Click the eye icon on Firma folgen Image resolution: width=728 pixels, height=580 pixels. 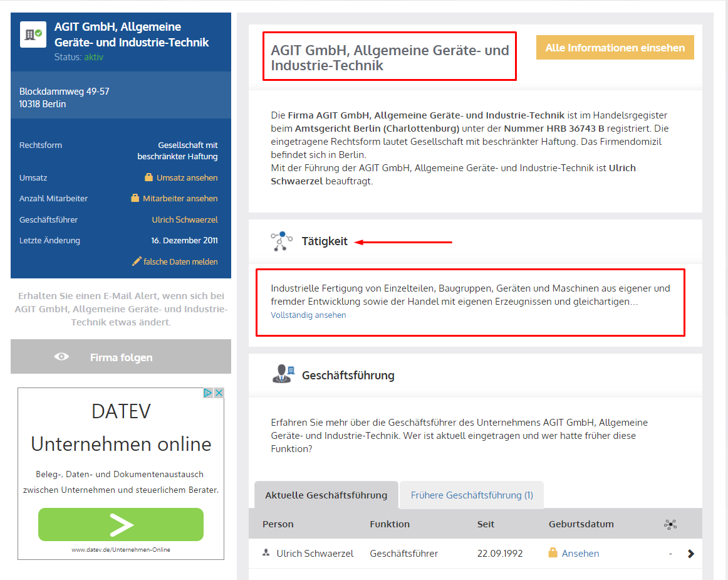tap(61, 356)
